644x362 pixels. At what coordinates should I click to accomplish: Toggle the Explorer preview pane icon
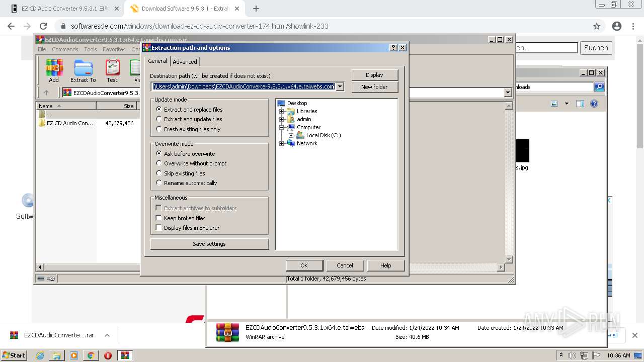(580, 104)
